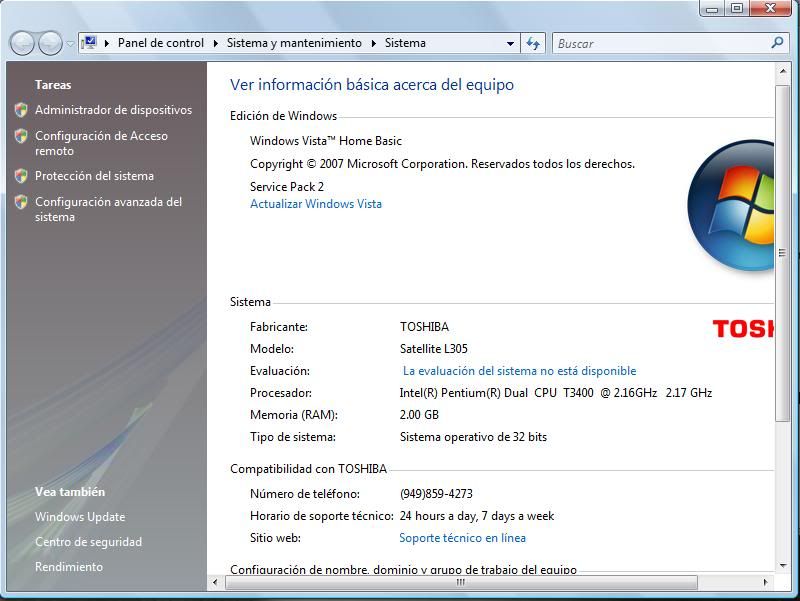Open Administrador de dispositivos

(x=113, y=110)
